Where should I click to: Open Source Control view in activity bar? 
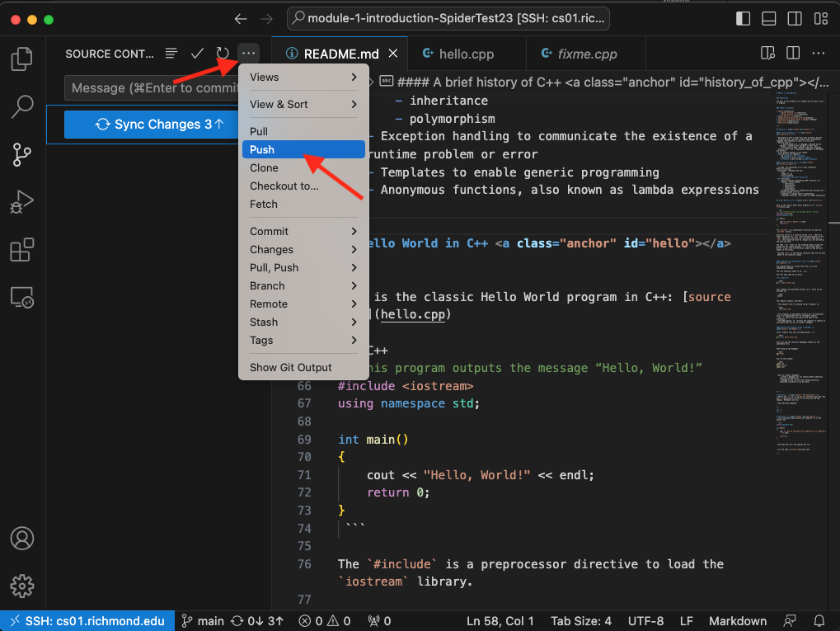22,155
